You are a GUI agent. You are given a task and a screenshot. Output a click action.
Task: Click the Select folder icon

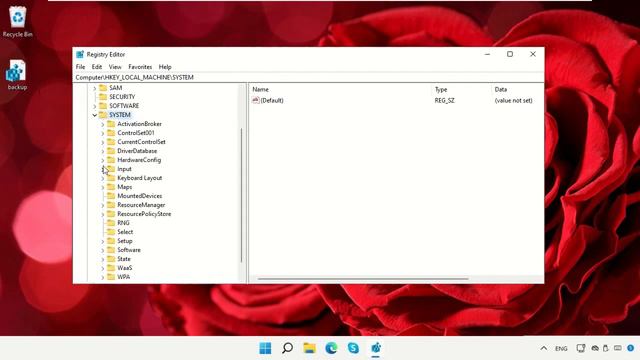point(111,232)
